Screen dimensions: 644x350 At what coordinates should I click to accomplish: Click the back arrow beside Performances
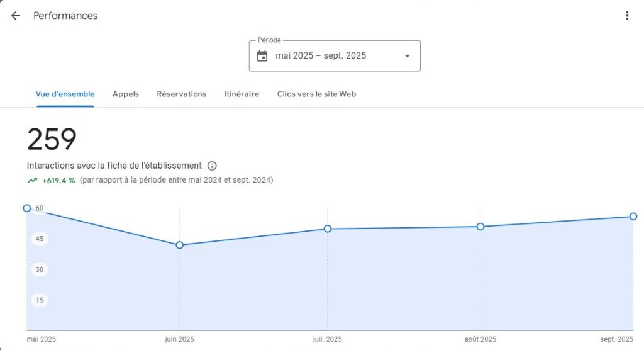tap(16, 16)
